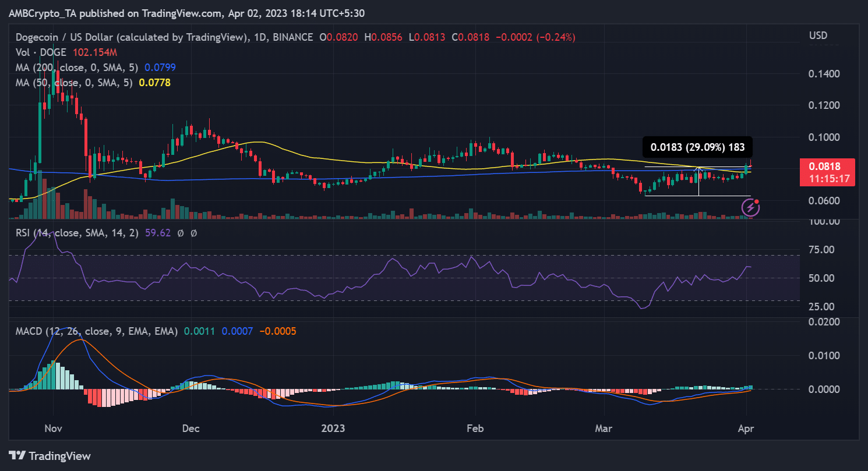Click the 0.0183 (29.09%) measurement label
The image size is (868, 471).
[x=697, y=147]
